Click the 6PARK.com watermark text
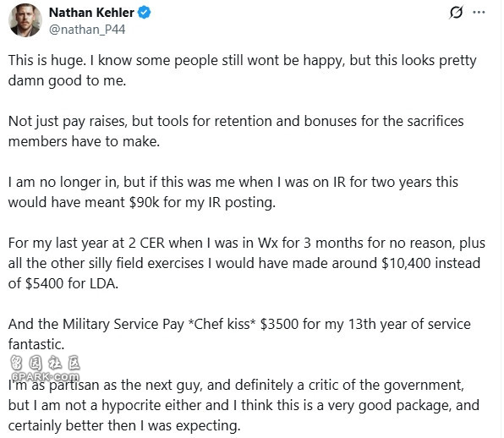This screenshot has width=504, height=438. click(x=45, y=376)
